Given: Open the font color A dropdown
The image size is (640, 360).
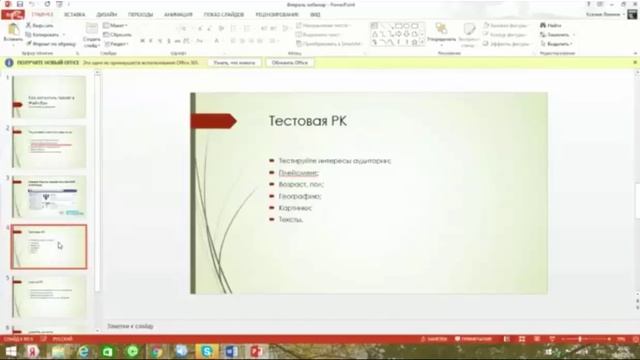Looking at the screenshot, I should pyautogui.click(x=218, y=41).
